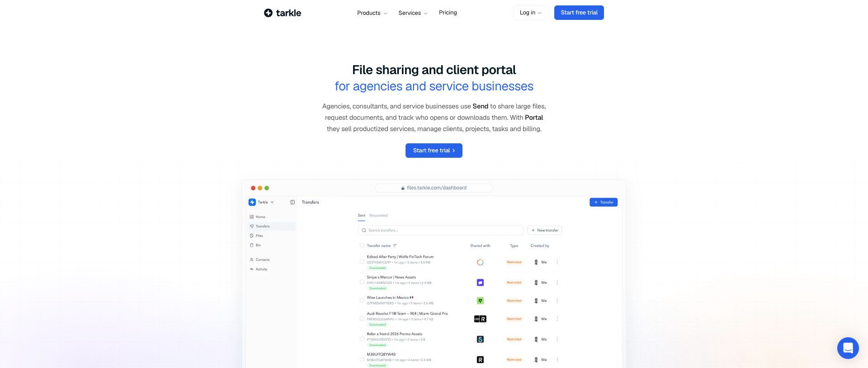Click the Type column header

coord(514,246)
